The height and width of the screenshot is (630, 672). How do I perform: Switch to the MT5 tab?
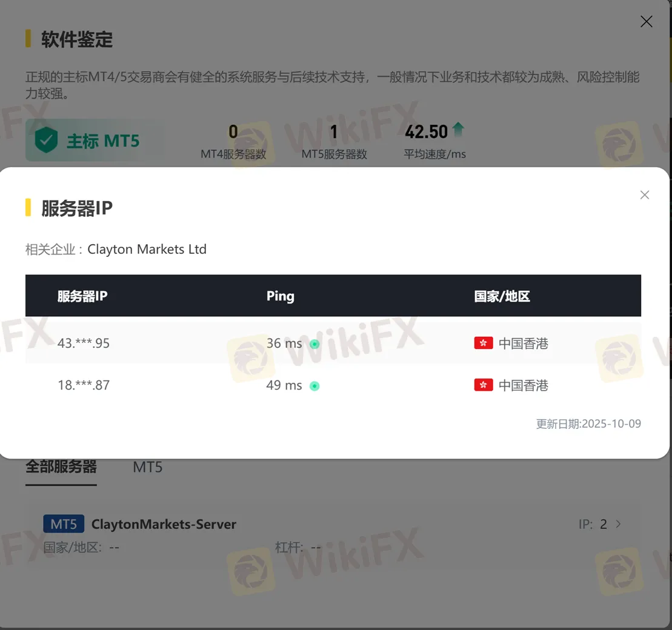[x=147, y=467]
